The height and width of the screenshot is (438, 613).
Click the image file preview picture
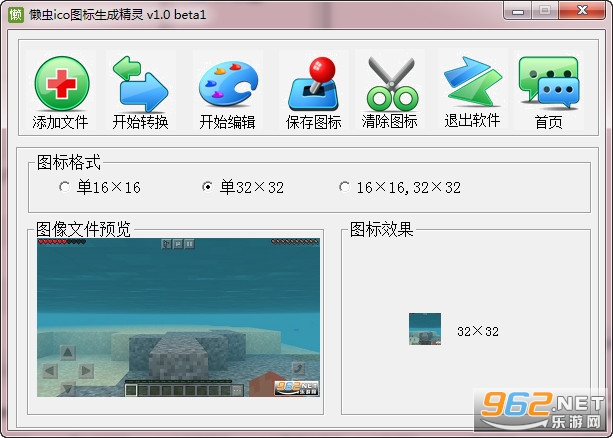(178, 317)
